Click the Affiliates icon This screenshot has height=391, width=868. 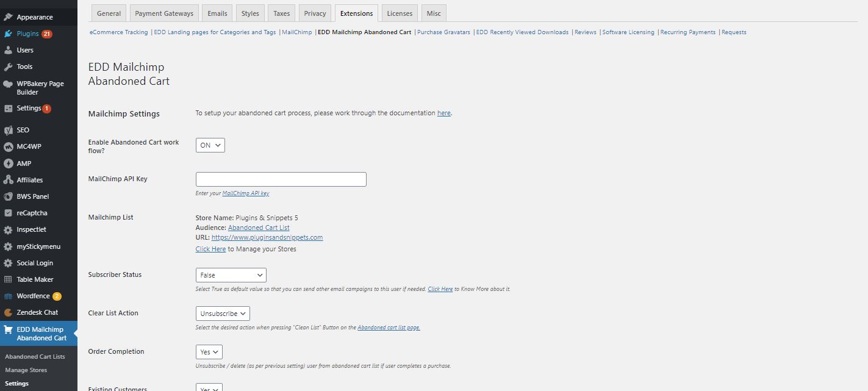(x=8, y=180)
